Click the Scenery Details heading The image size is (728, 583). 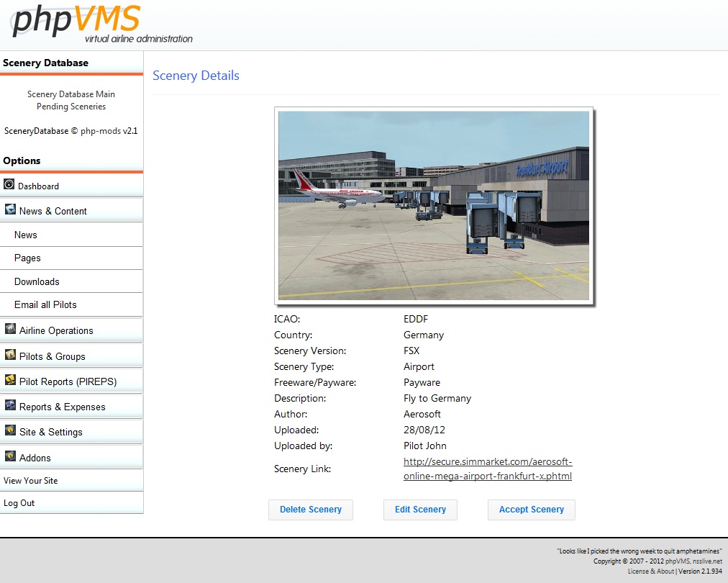click(196, 76)
